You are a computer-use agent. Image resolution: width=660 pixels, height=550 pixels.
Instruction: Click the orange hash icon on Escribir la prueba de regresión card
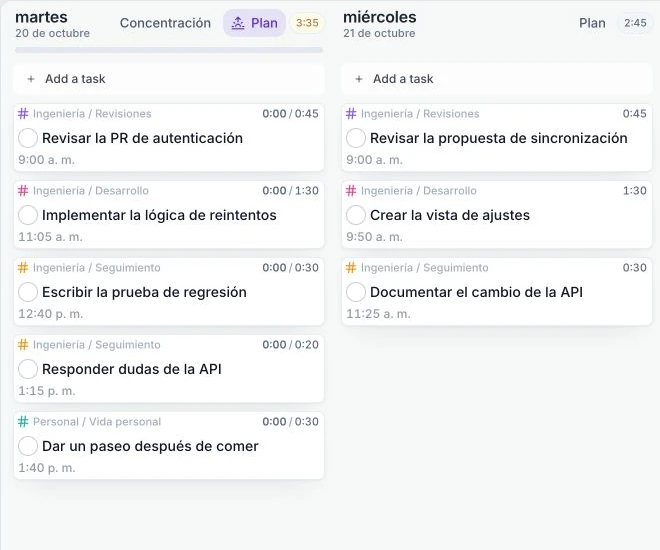click(23, 268)
